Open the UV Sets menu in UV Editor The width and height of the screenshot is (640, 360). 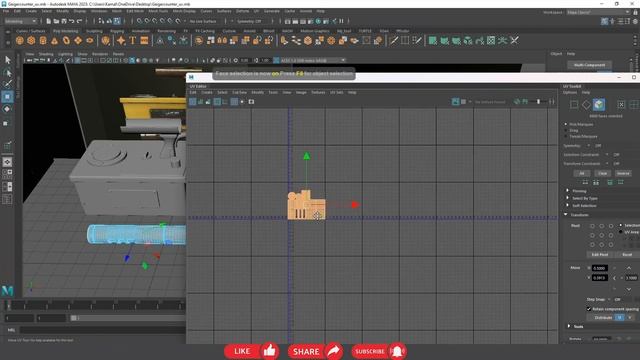point(337,92)
